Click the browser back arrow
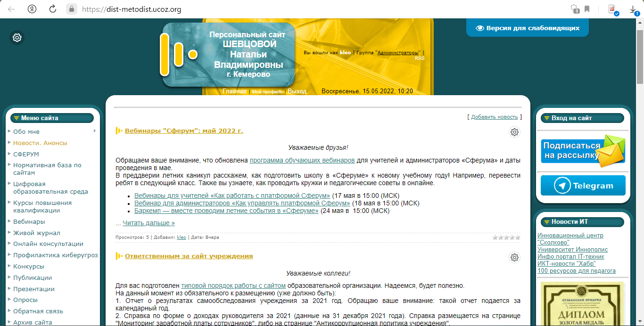 (x=11, y=9)
